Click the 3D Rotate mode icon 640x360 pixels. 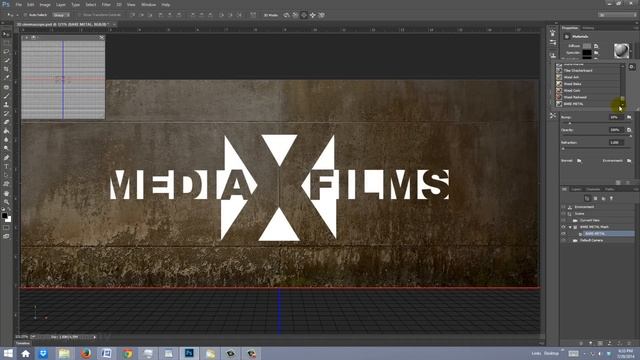coord(286,15)
